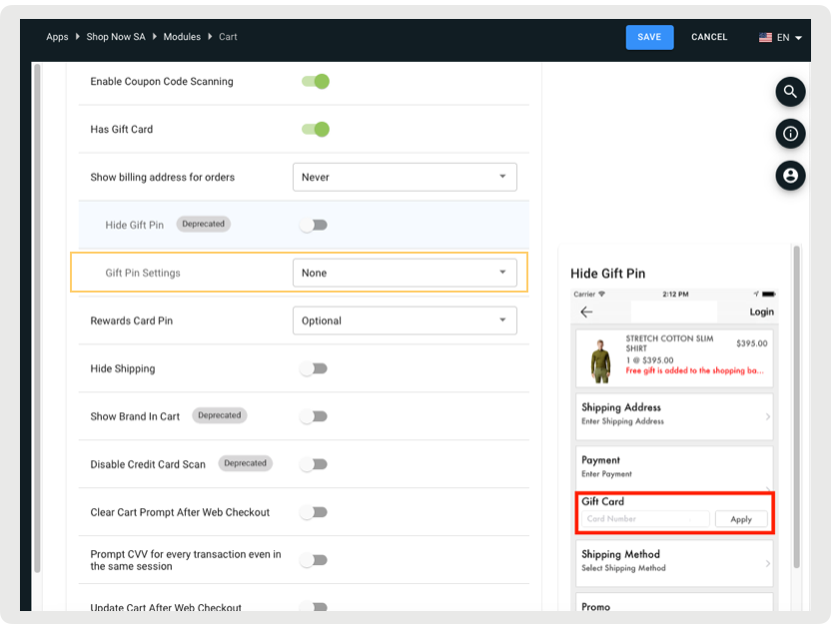Open the search floating button
The width and height of the screenshot is (840, 630).
coord(790,92)
